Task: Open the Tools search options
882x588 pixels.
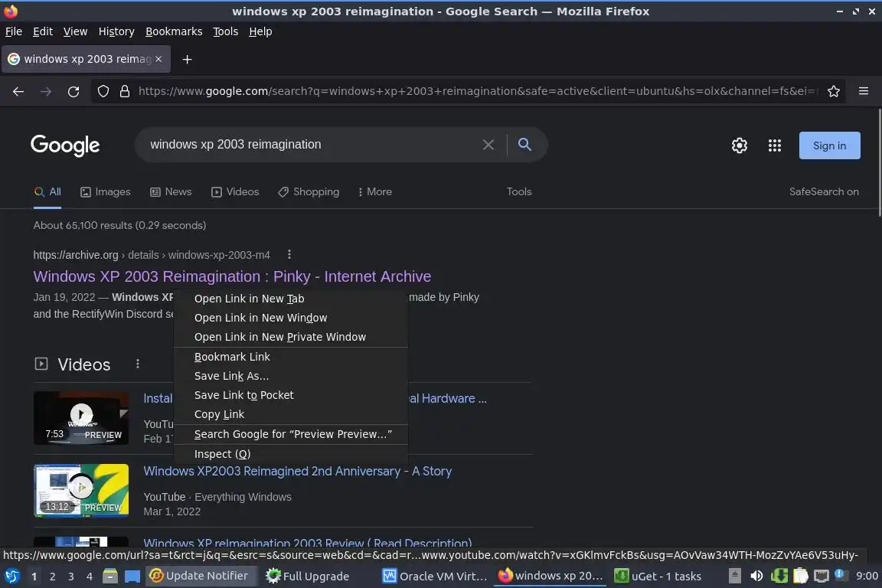Action: click(x=518, y=192)
